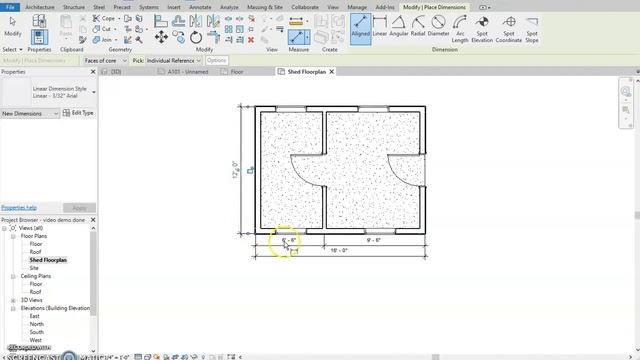
Task: Click the Project Browser vertical scrollbar
Action: (x=93, y=273)
